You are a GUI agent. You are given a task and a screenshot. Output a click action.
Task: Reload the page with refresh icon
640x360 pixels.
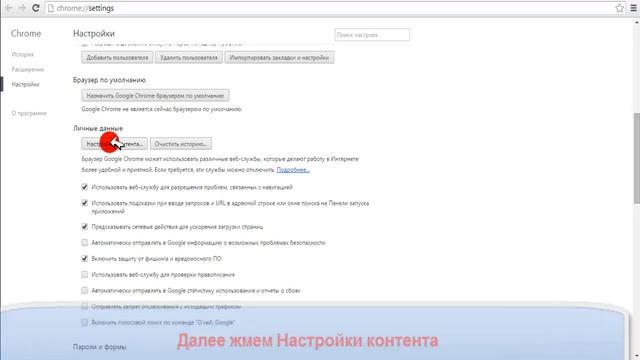36,8
